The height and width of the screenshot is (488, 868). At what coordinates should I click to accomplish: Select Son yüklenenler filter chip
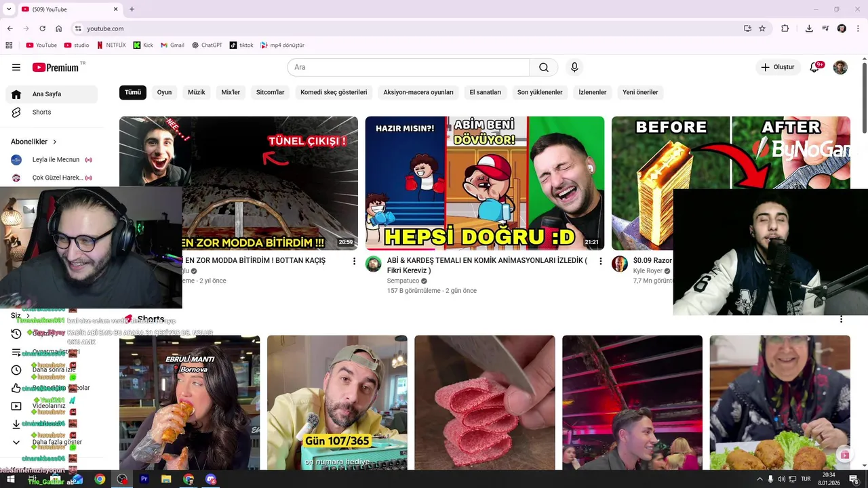click(540, 92)
